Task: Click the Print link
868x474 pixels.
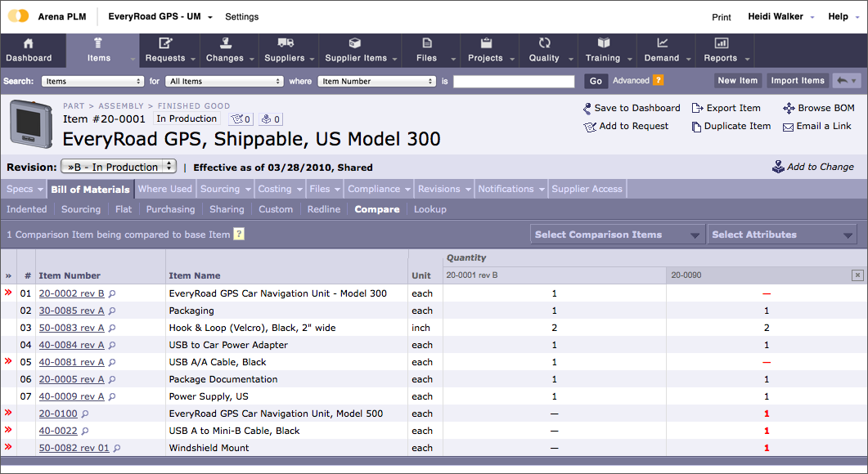Action: click(x=722, y=17)
